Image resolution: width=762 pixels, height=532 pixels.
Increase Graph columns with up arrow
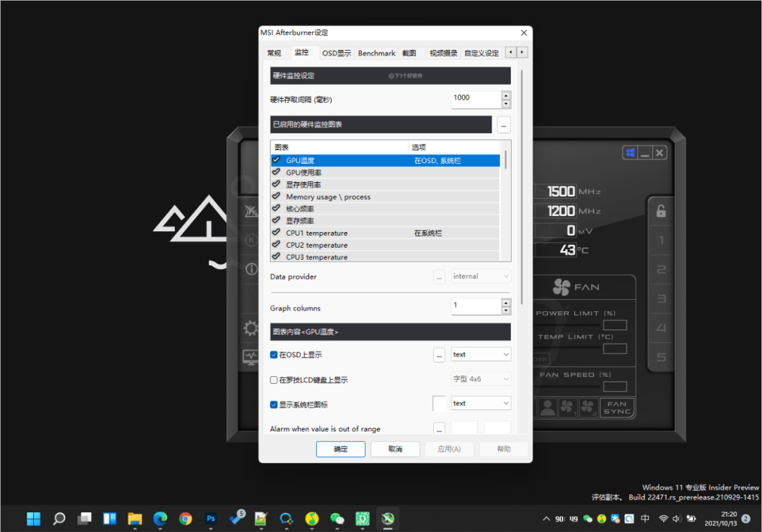[506, 303]
